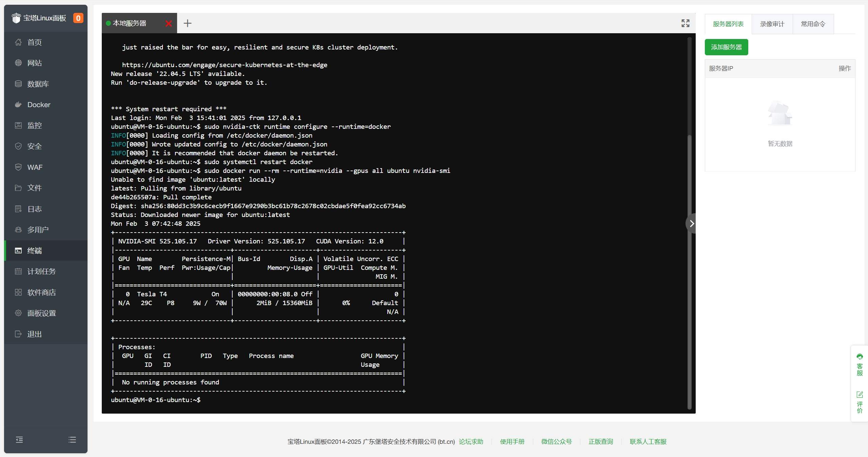
Task: Click the 服务器IP column header
Action: [x=721, y=68]
